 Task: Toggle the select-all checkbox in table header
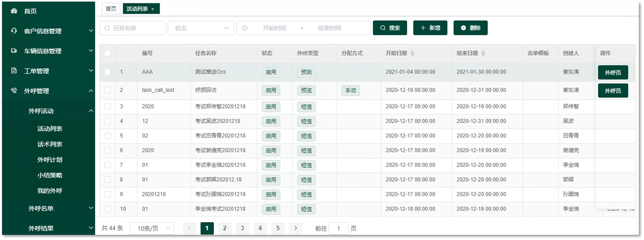pyautogui.click(x=108, y=53)
